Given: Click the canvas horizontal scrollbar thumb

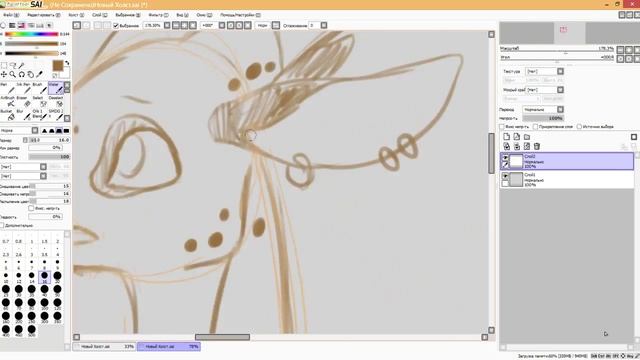Looking at the screenshot, I should point(222,337).
